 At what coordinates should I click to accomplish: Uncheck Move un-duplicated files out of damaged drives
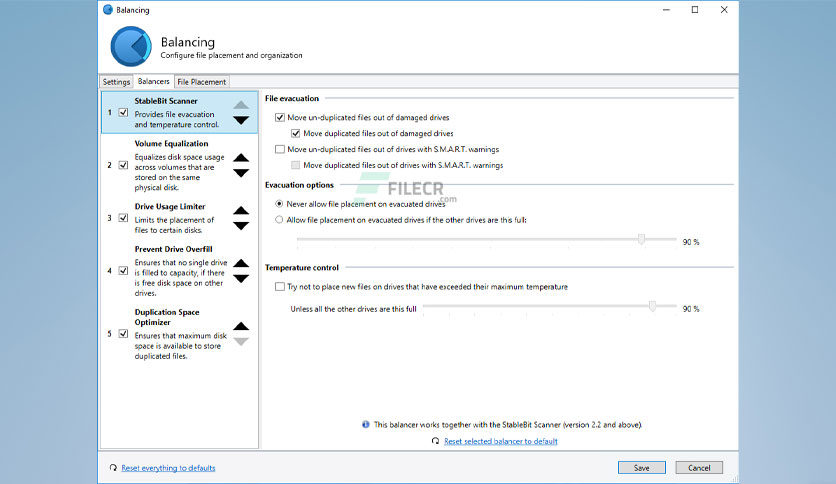(x=280, y=117)
